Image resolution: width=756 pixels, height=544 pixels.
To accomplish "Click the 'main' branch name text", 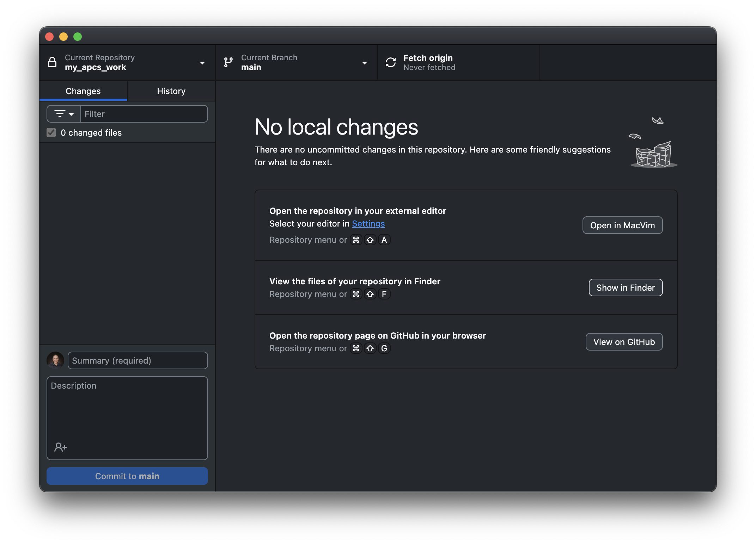I will 251,67.
